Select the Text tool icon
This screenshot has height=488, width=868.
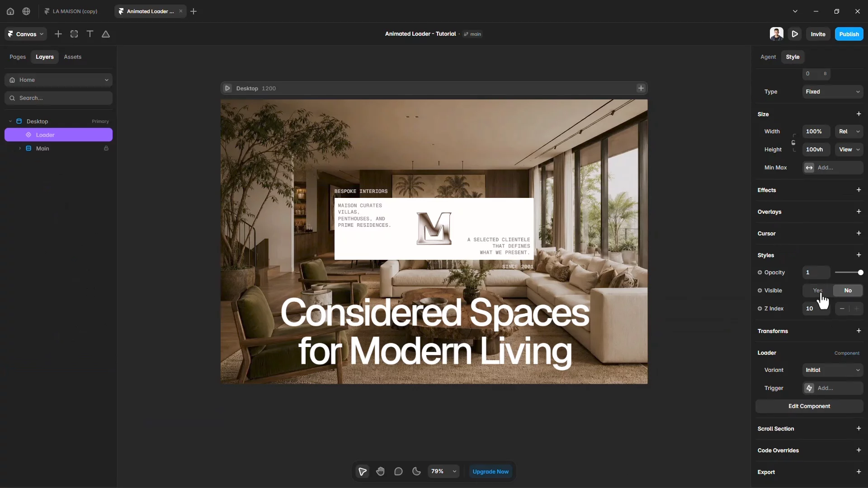pos(90,34)
